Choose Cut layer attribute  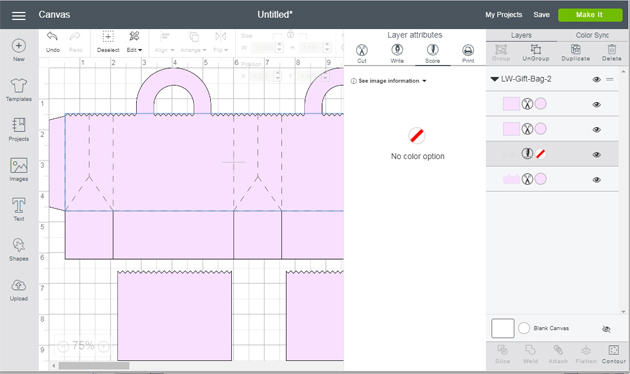(362, 53)
